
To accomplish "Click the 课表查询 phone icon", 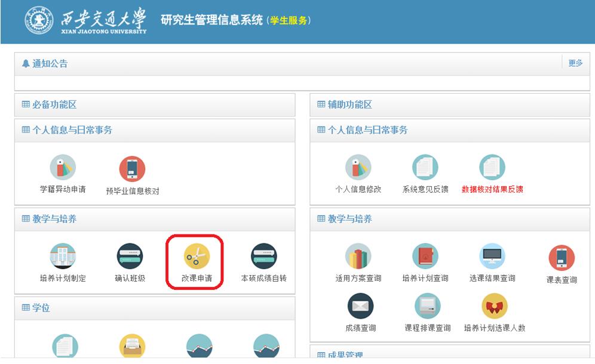I will pos(562,258).
